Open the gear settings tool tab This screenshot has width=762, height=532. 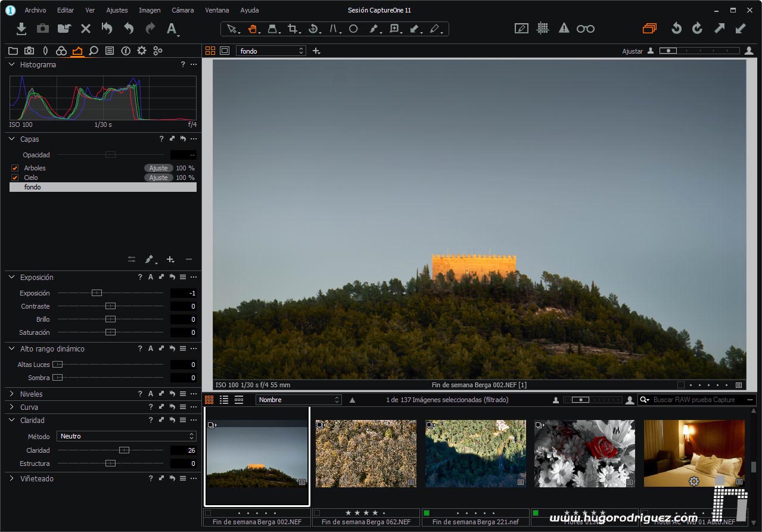pyautogui.click(x=142, y=51)
